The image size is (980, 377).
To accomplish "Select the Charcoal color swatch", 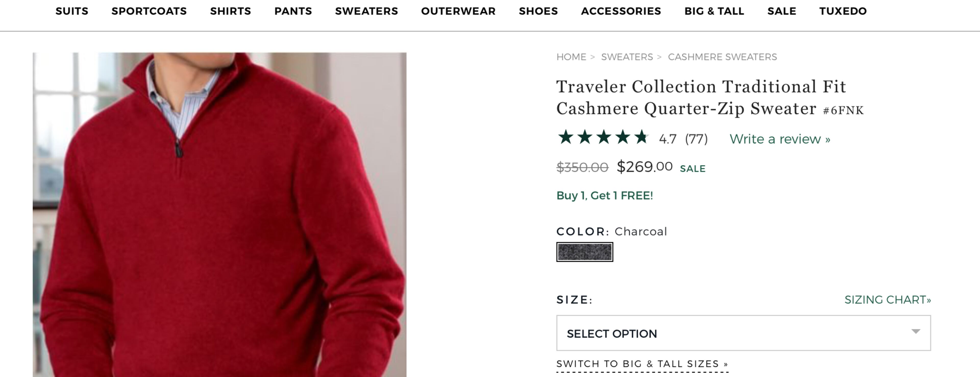I will coord(584,252).
